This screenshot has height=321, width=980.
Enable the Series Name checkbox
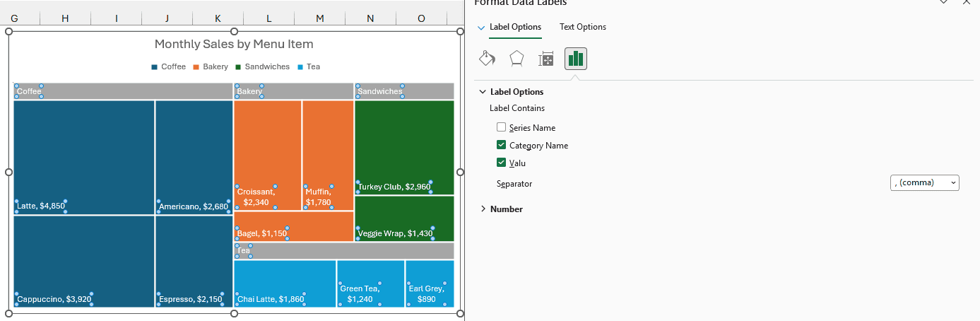point(501,127)
